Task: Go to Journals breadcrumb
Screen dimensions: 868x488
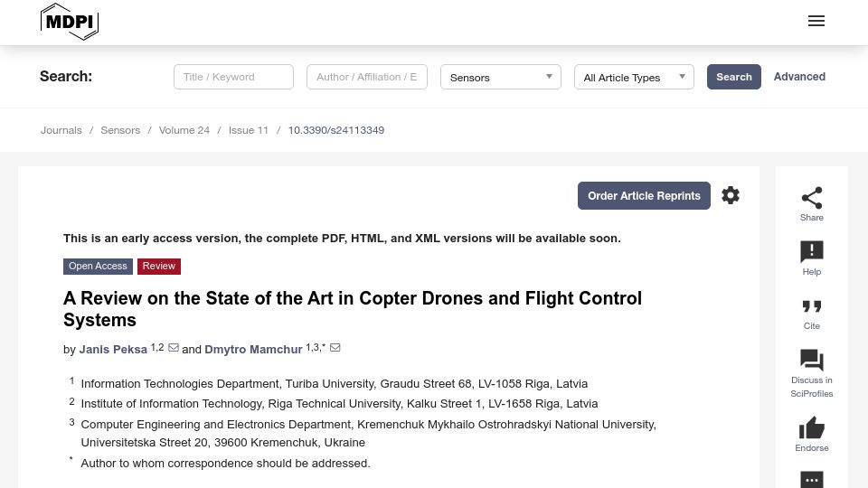Action: (x=61, y=130)
